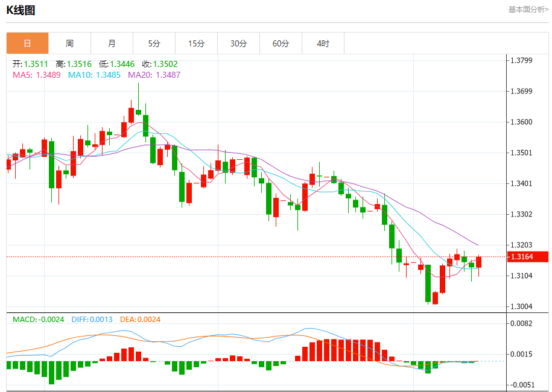Click the 0.0015 MACD axis label
The width and height of the screenshot is (552, 392).
[x=521, y=355]
